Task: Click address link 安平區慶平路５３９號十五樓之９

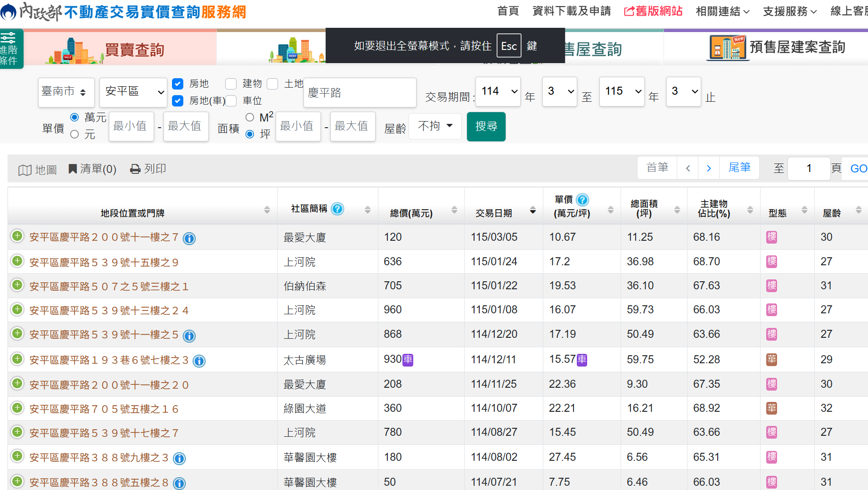Action: 104,262
